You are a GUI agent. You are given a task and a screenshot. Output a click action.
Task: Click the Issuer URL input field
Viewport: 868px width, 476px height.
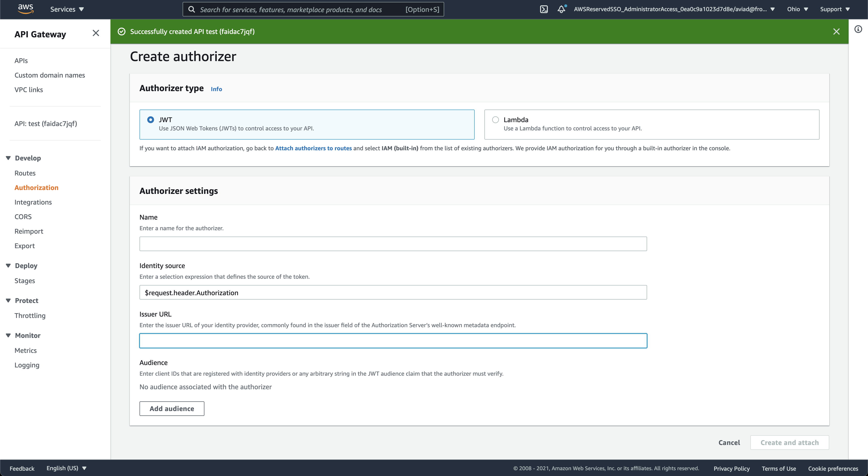pos(393,341)
